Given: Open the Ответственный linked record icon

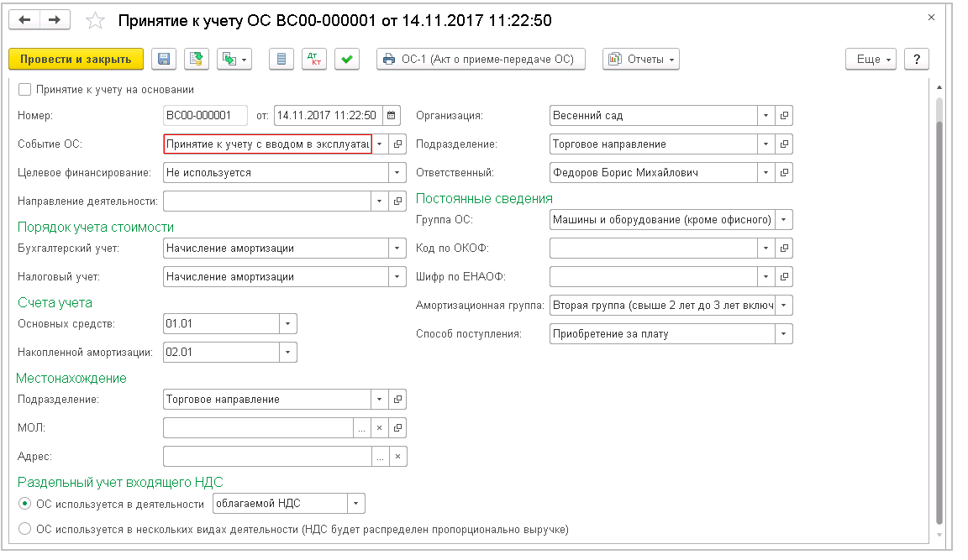Looking at the screenshot, I should tap(784, 173).
